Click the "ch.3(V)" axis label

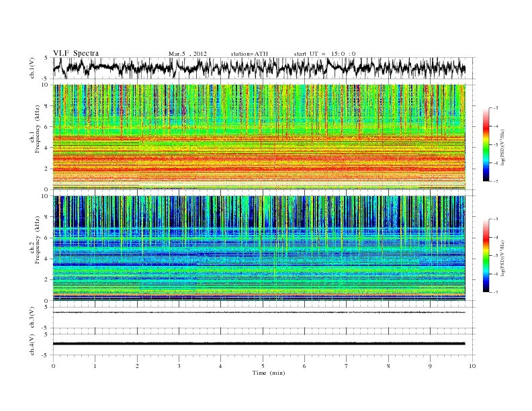click(32, 318)
